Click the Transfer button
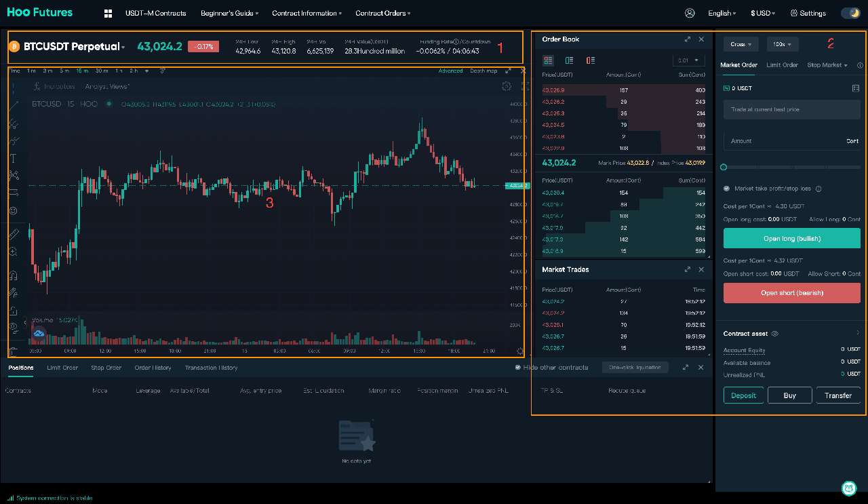This screenshot has width=868, height=504. tap(838, 395)
